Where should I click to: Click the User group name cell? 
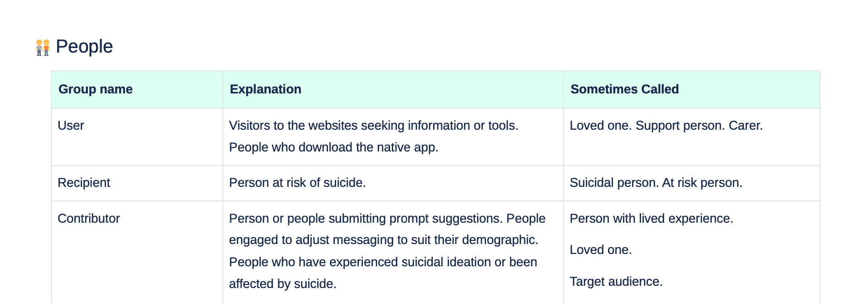(x=137, y=137)
